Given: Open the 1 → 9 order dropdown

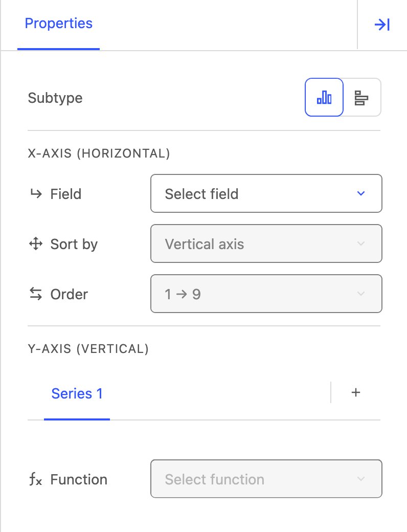Looking at the screenshot, I should point(266,294).
